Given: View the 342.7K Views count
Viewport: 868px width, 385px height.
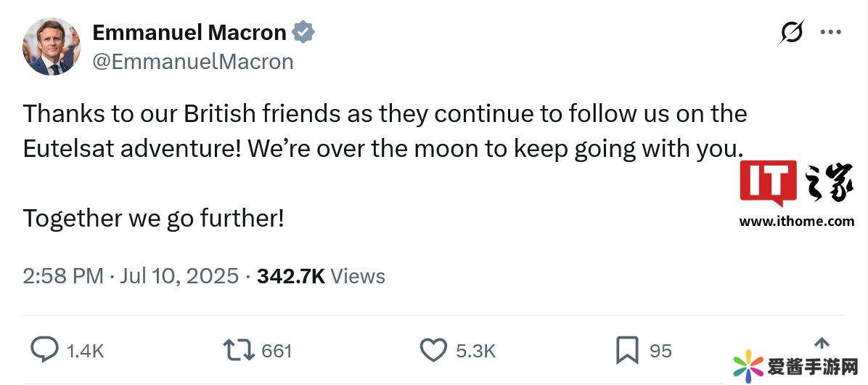Looking at the screenshot, I should coord(321,276).
